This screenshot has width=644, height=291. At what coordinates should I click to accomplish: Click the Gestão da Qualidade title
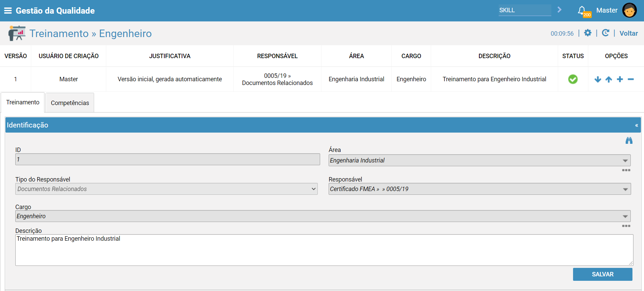(x=55, y=11)
